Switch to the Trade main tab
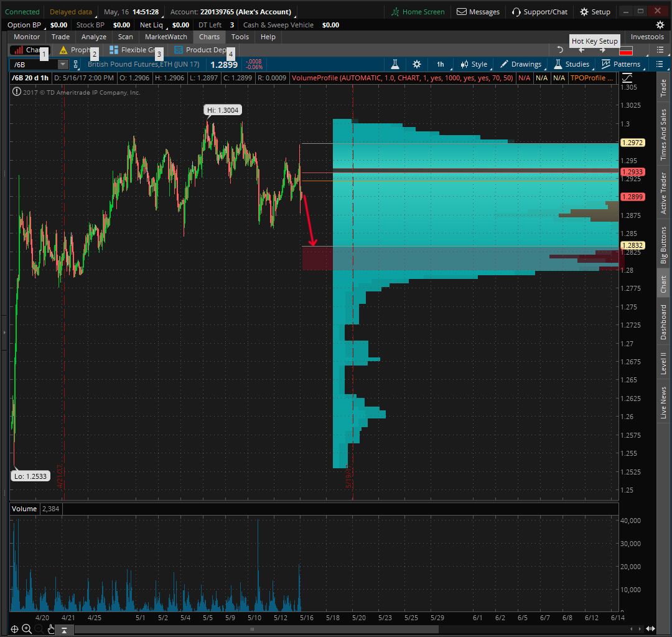The width and height of the screenshot is (672, 637). [60, 37]
